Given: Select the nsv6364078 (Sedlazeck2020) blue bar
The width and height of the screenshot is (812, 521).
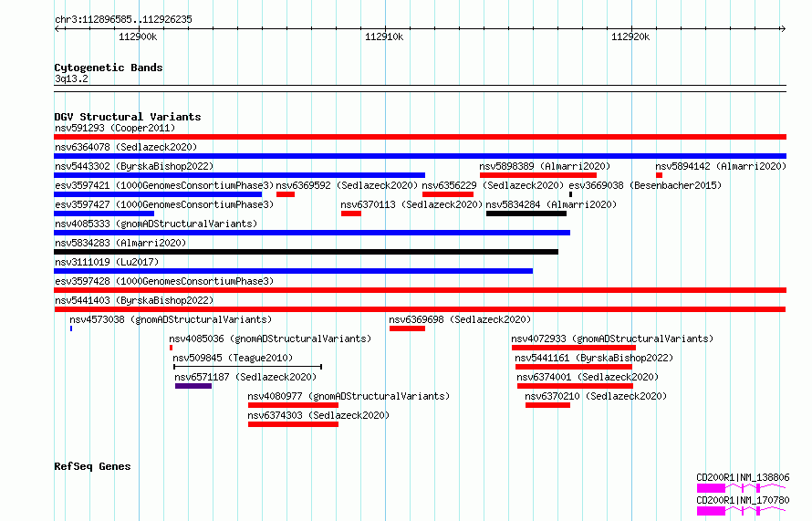Looking at the screenshot, I should pos(420,156).
